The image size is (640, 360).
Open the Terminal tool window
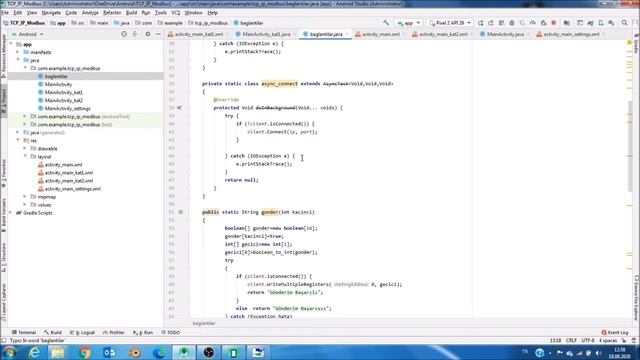pos(24,333)
